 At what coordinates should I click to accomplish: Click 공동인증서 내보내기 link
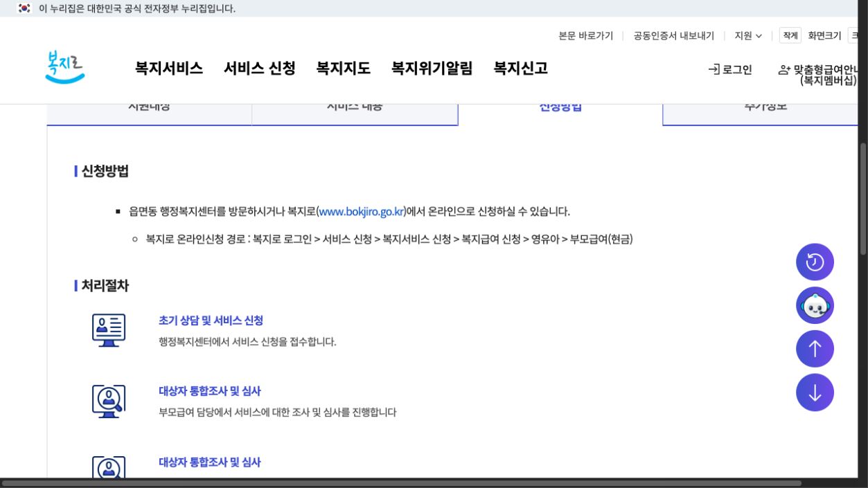[674, 36]
